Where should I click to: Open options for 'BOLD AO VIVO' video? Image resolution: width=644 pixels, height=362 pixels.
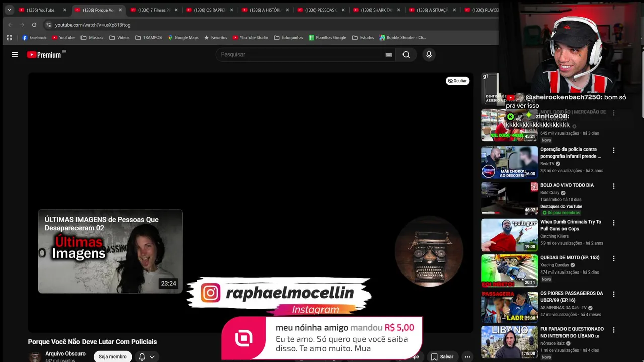tap(613, 186)
